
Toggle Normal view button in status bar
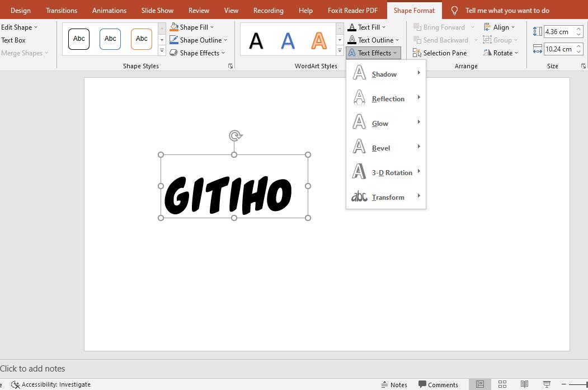tap(480, 384)
